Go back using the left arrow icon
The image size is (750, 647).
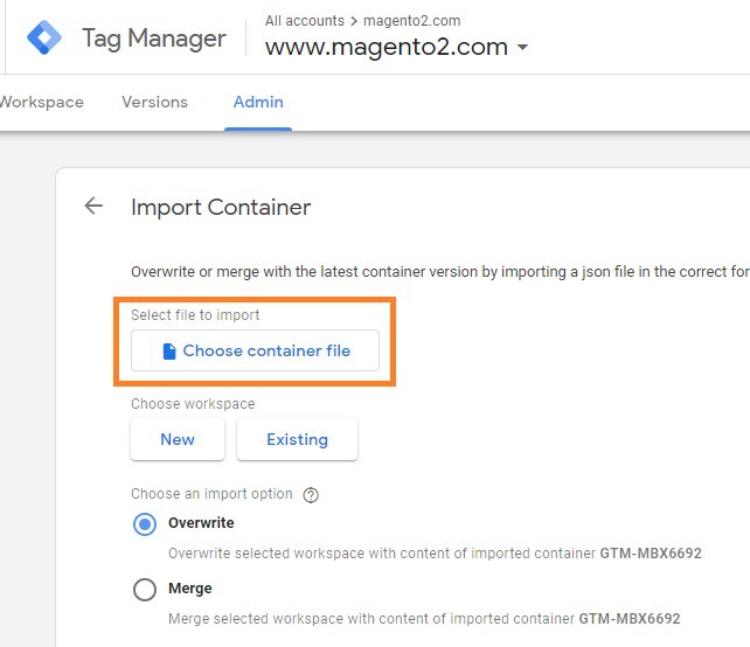(x=93, y=206)
